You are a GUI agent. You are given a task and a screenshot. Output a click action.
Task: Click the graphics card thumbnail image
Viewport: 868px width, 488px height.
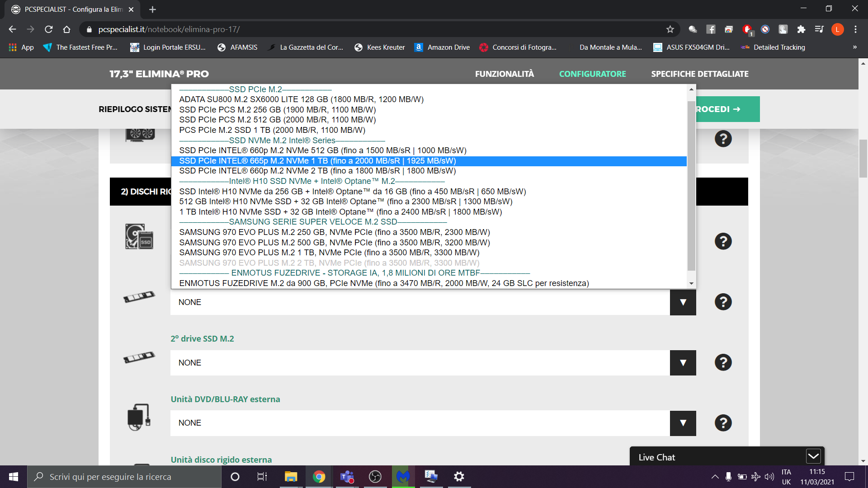click(x=140, y=135)
